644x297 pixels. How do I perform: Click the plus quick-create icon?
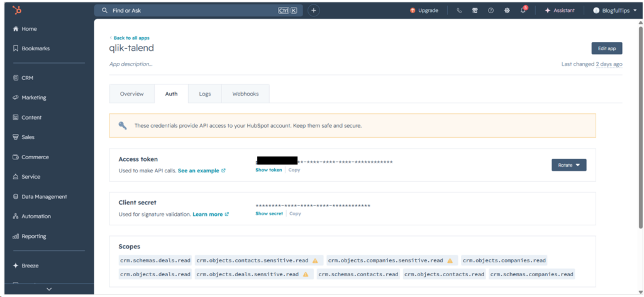click(314, 11)
